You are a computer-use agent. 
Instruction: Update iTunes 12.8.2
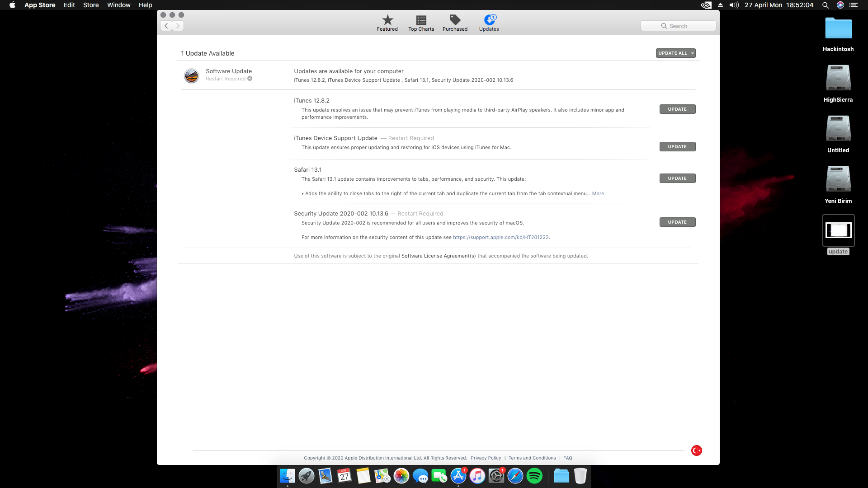(677, 109)
